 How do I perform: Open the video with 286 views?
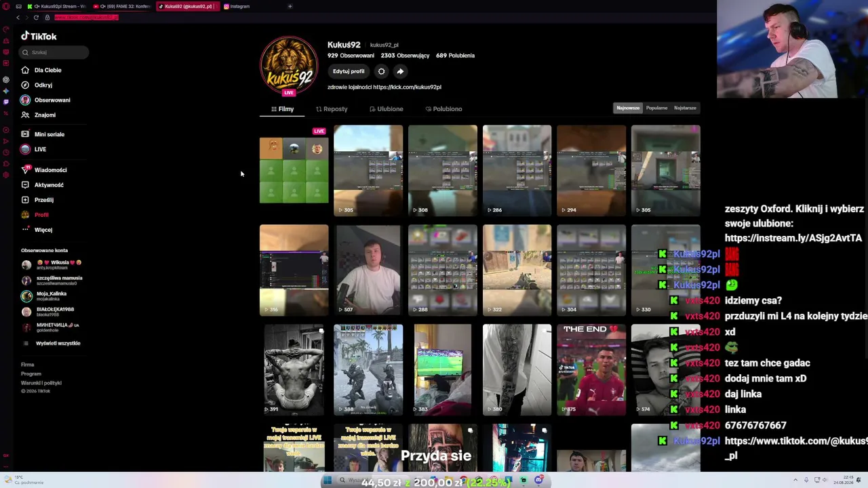(517, 170)
